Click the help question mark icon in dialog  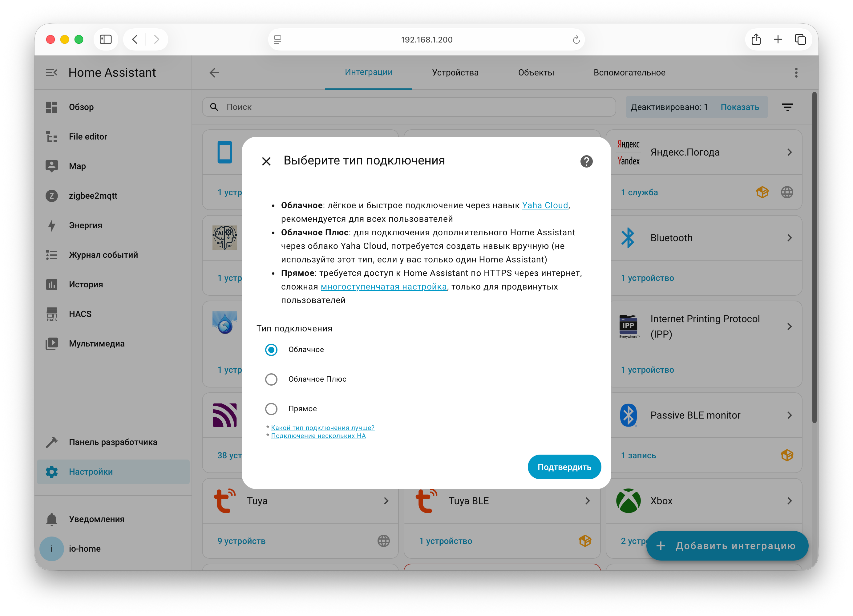click(x=586, y=161)
